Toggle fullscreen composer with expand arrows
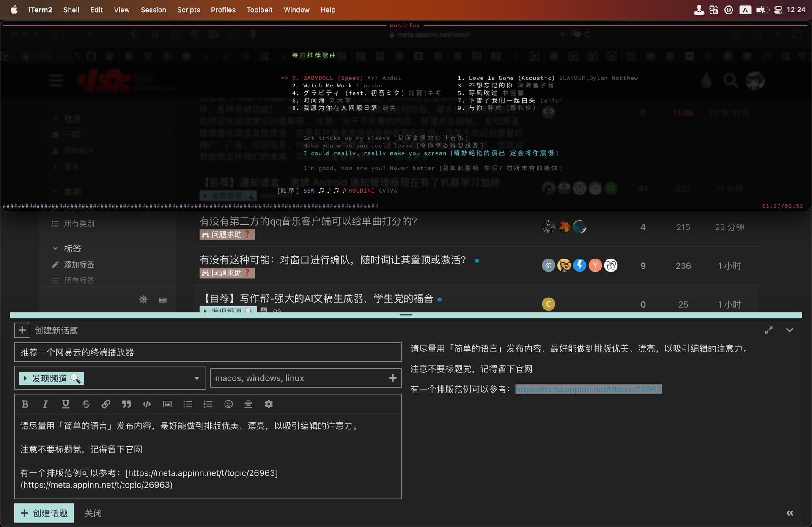 click(768, 330)
